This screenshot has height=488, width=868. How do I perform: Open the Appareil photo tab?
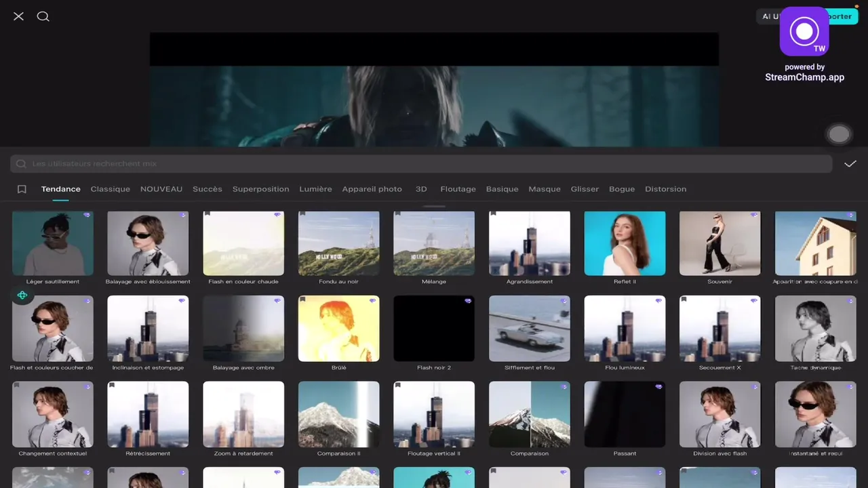[372, 189]
